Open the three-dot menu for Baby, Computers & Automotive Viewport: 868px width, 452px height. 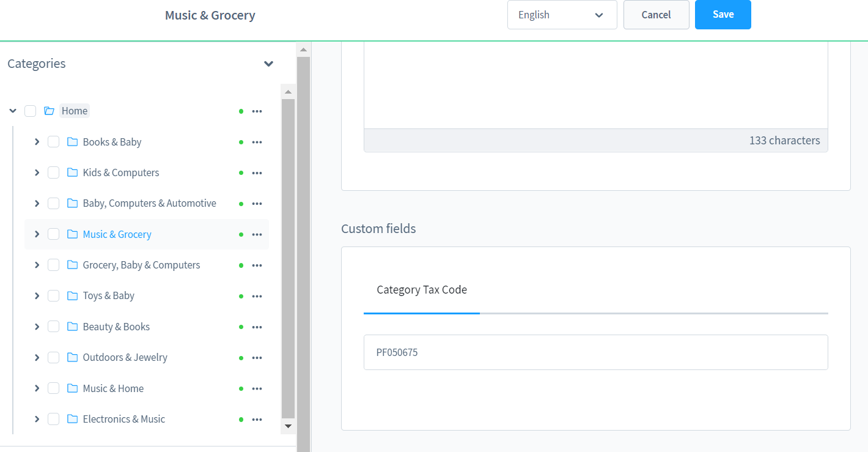pos(257,204)
